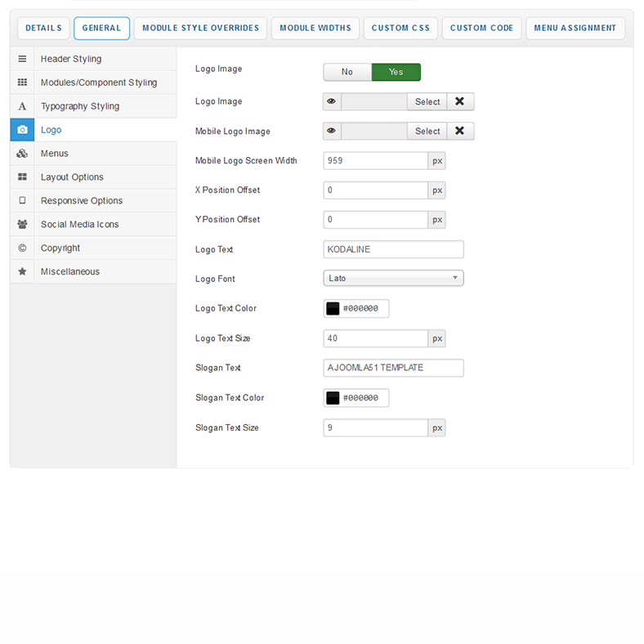Open the Logo Text Color swatch
Viewport: 644px width, 644px height.
[333, 309]
